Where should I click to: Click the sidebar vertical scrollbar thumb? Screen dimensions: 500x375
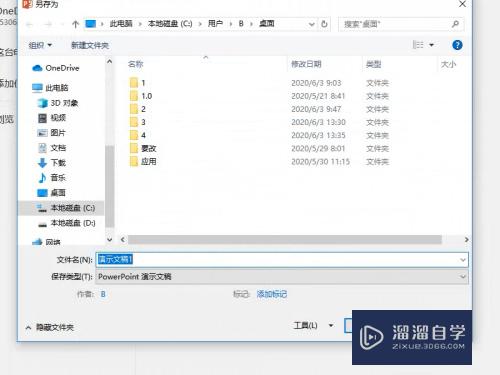[x=110, y=186]
